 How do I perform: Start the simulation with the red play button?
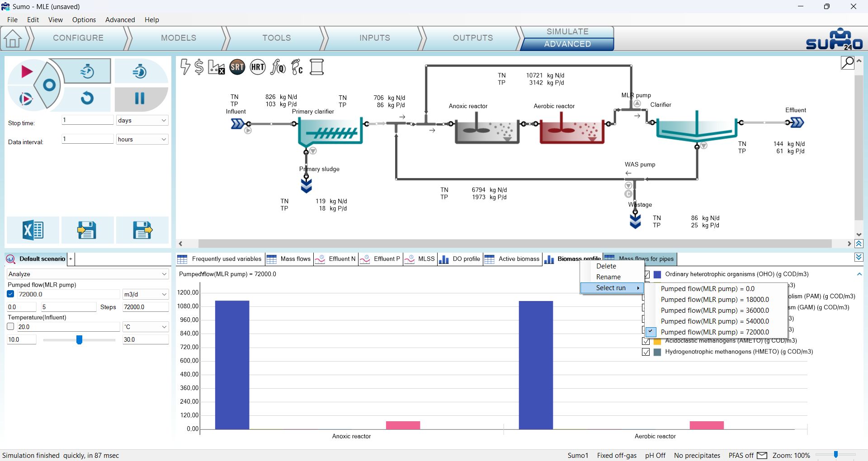[x=26, y=71]
